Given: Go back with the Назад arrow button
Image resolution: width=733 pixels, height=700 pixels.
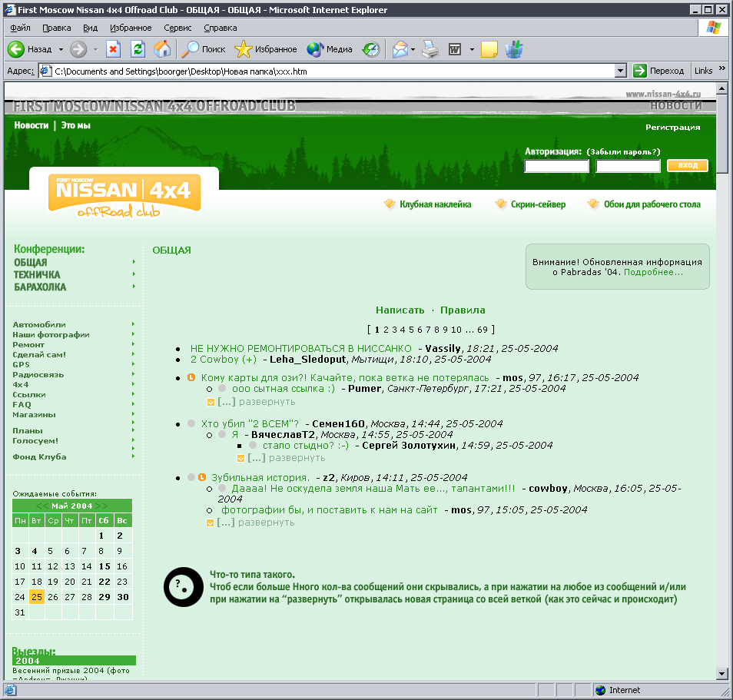Looking at the screenshot, I should [30, 49].
